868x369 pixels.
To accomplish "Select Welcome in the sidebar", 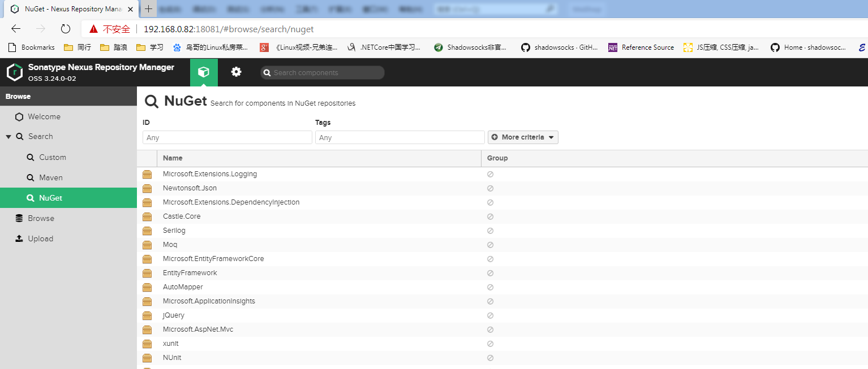I will (x=44, y=116).
